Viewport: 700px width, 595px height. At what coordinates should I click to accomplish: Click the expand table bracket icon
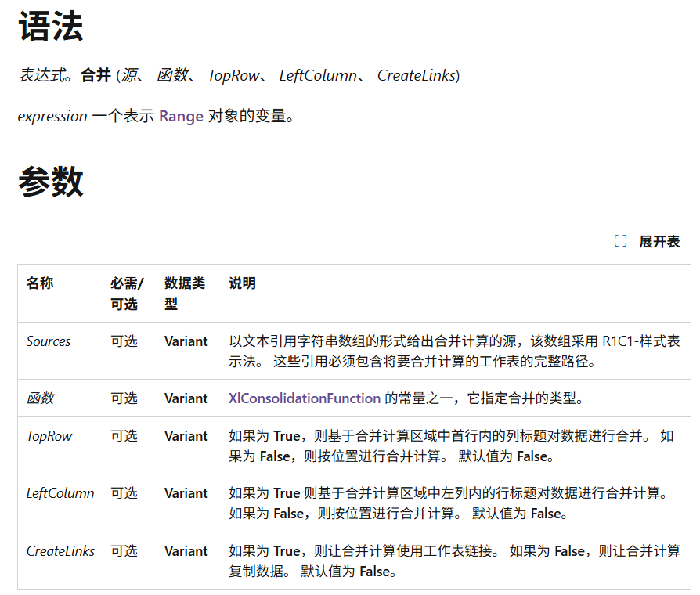(x=622, y=242)
